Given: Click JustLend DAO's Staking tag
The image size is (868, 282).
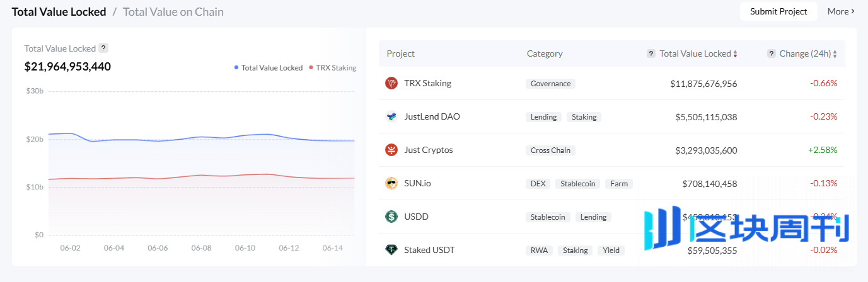Looking at the screenshot, I should pyautogui.click(x=584, y=117).
